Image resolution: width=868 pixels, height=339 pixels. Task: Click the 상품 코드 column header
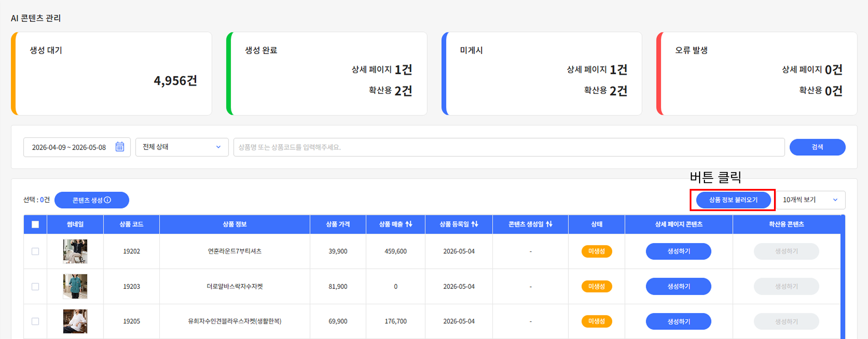point(131,224)
